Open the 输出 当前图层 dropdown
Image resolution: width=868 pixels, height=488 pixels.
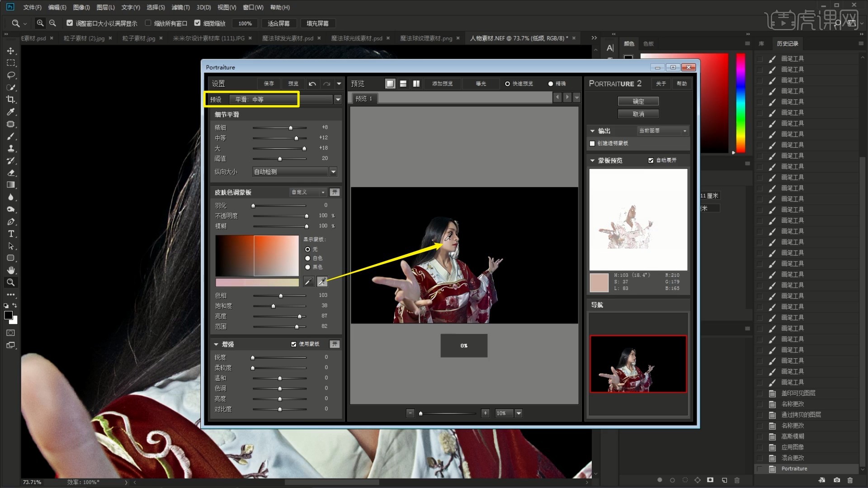tap(663, 131)
